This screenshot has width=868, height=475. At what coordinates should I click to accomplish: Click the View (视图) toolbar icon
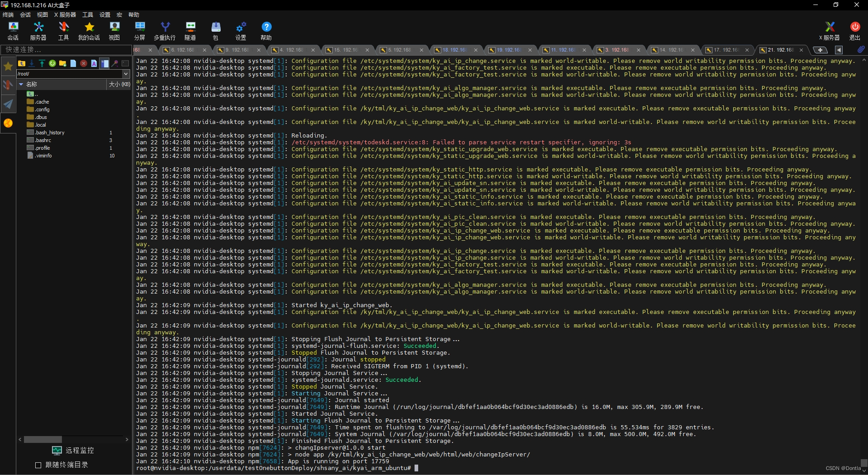coord(114,31)
